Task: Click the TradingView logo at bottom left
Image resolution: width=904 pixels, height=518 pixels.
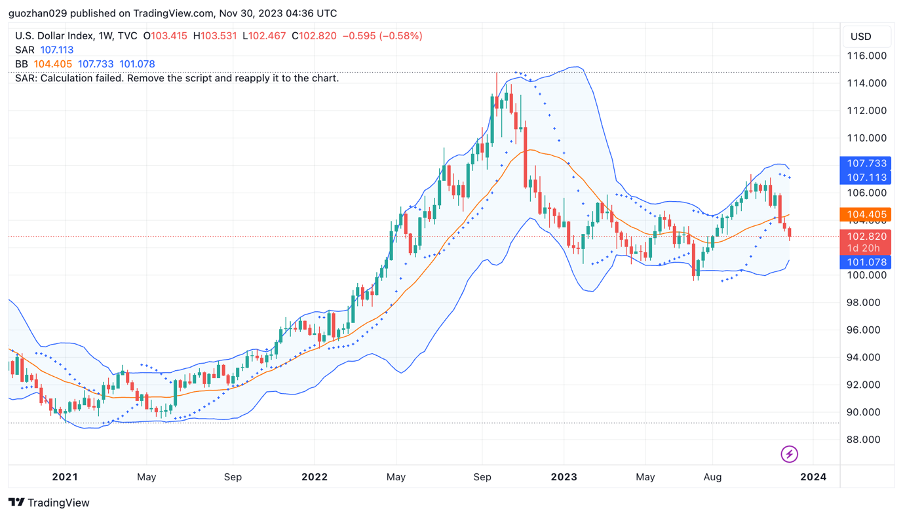Action: pos(49,502)
